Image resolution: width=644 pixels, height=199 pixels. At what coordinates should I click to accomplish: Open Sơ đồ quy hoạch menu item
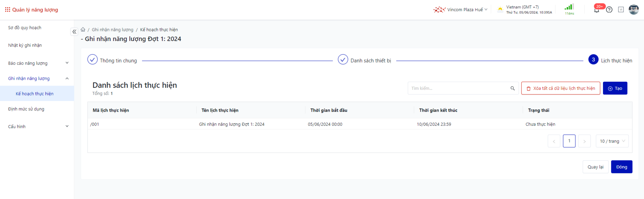25,28
